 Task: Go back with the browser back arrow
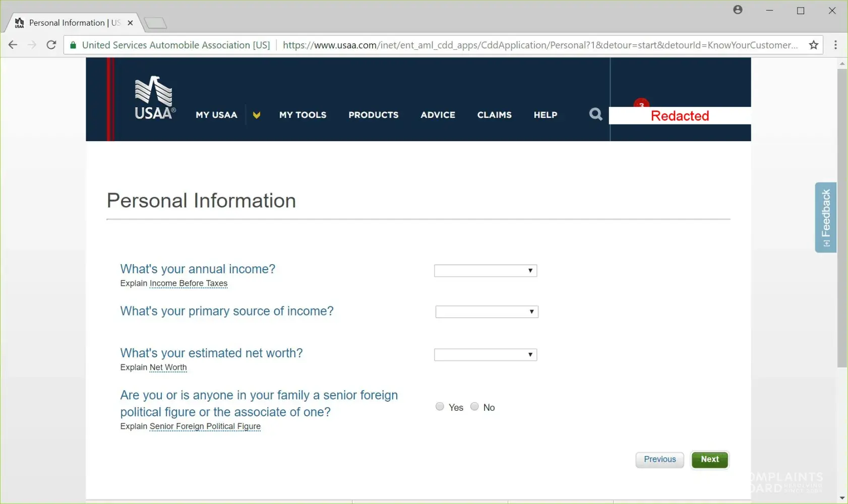click(x=13, y=45)
